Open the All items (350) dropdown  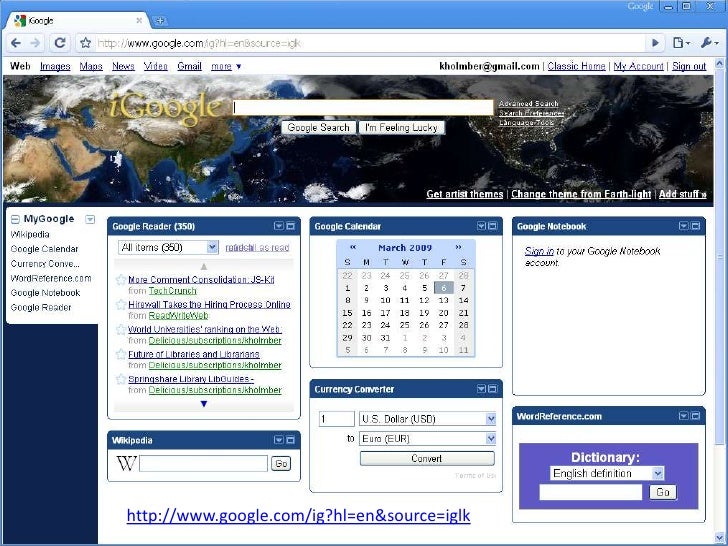pos(168,247)
